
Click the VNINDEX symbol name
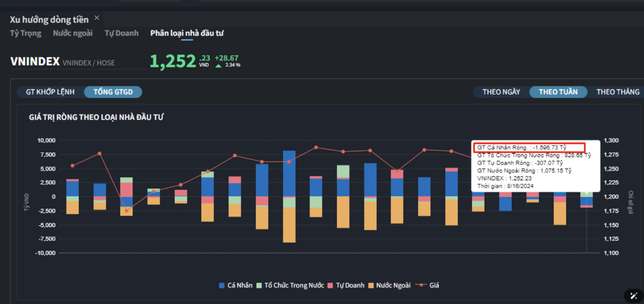[35, 62]
